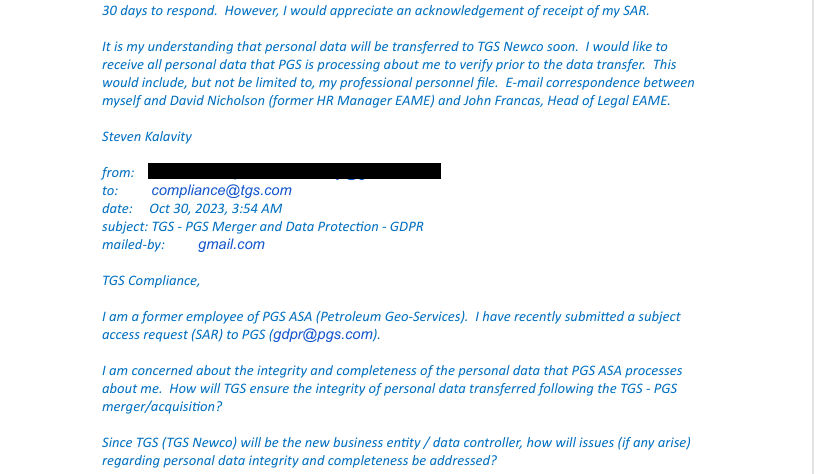Screen dimensions: 814x474
Task: Open the compliance@tgs.com email link
Action: 222,191
